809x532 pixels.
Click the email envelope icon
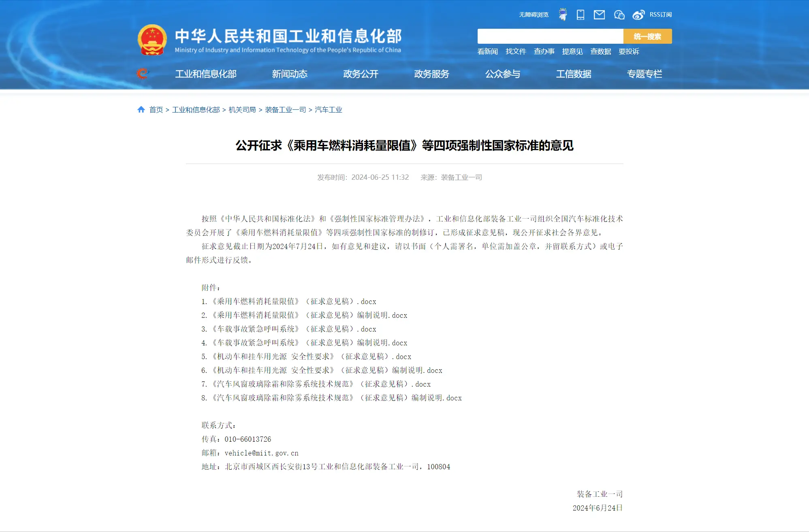[599, 15]
